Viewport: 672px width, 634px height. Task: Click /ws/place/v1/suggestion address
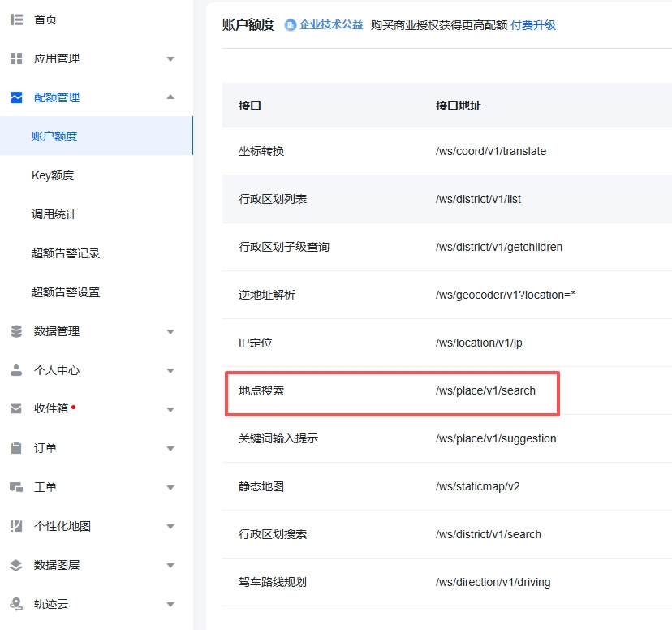pos(496,438)
